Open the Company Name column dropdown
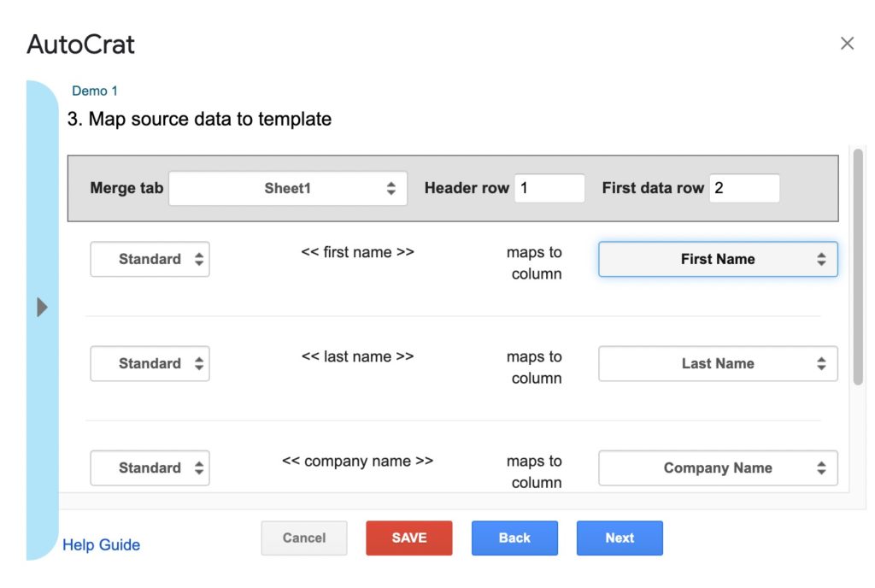 tap(718, 467)
